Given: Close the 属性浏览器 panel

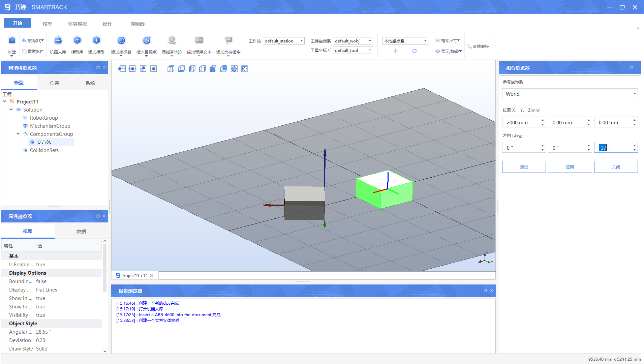Looking at the screenshot, I should click(x=104, y=216).
